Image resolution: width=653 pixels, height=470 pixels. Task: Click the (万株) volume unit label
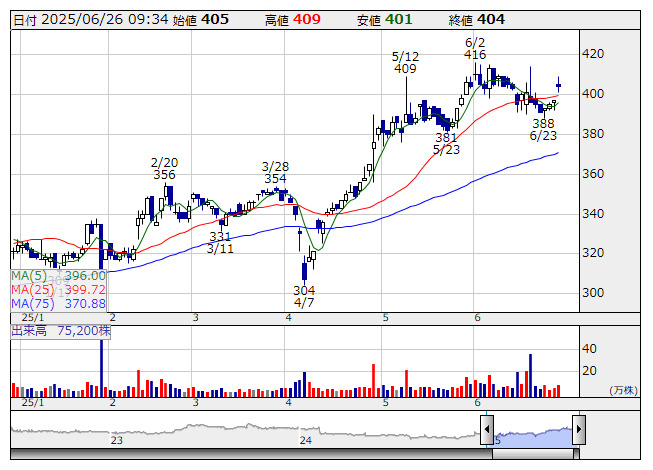tap(623, 390)
